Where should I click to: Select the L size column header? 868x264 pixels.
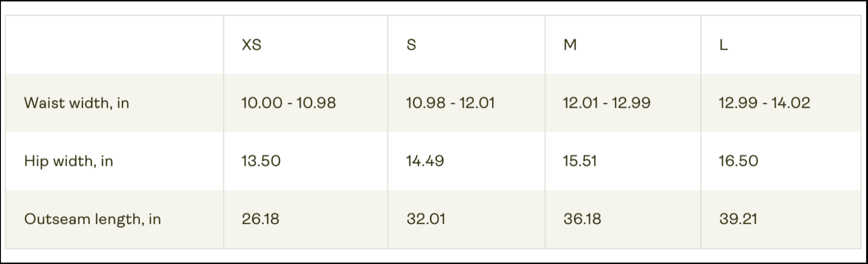tap(723, 45)
